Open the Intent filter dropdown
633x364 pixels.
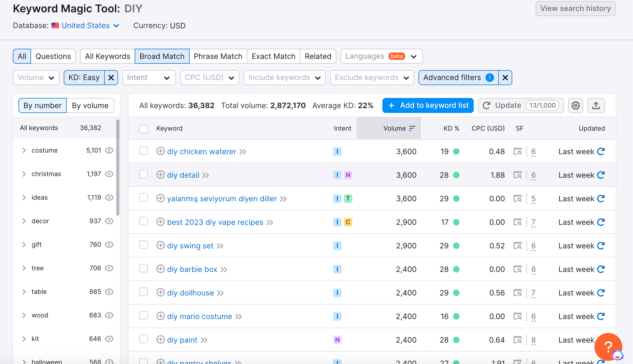(148, 77)
